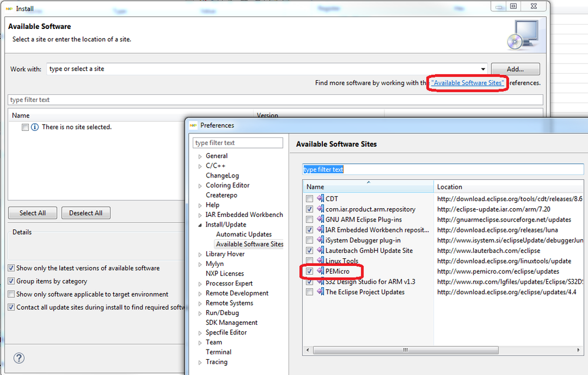Expand the Help preferences node
Screen dimensions: 588x375
[200, 205]
